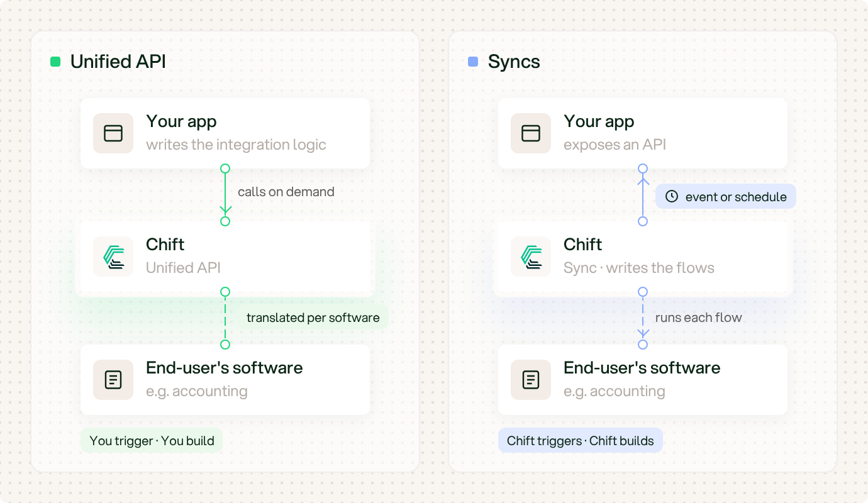Screen dimensions: 868x503
Task: Select 'e.g. accounting' text in the Syncs panel
Action: 615,391
